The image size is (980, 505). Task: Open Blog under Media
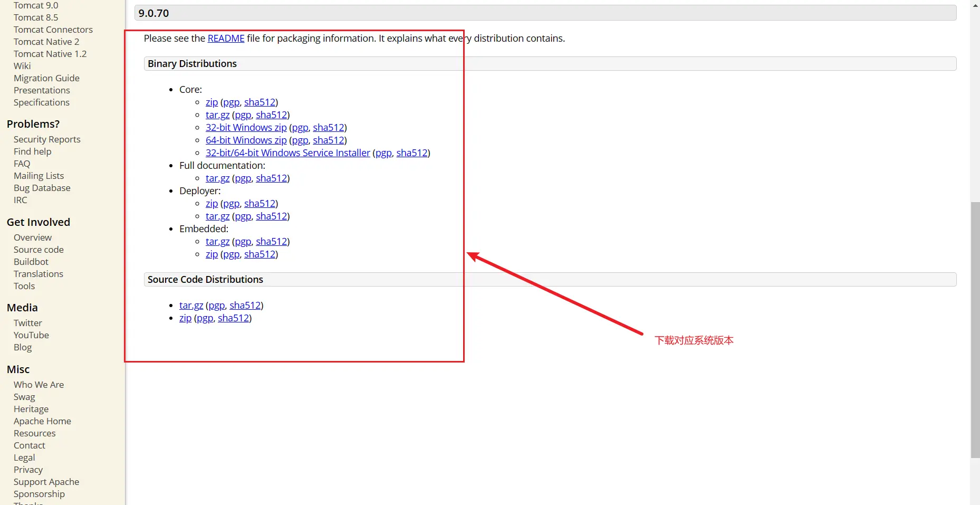23,347
